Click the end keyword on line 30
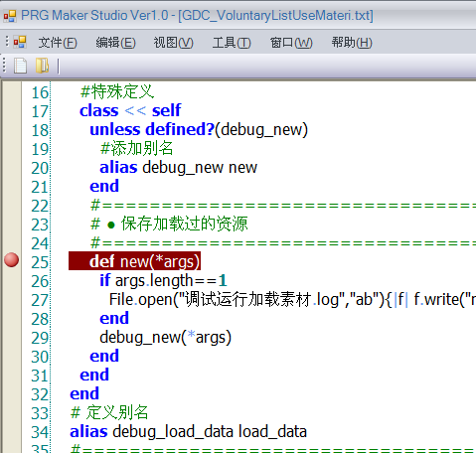476x453 pixels. (x=104, y=356)
